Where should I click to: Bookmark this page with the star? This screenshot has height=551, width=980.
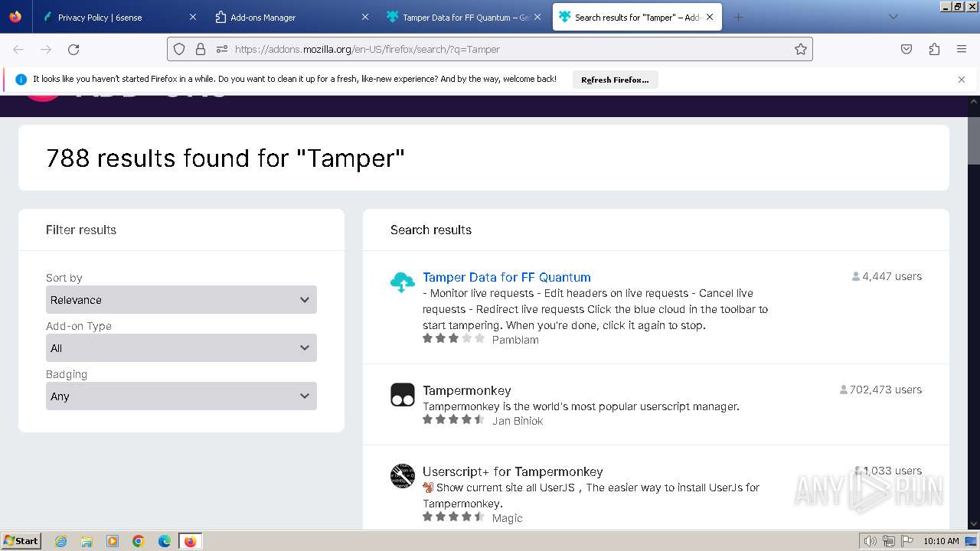[801, 49]
